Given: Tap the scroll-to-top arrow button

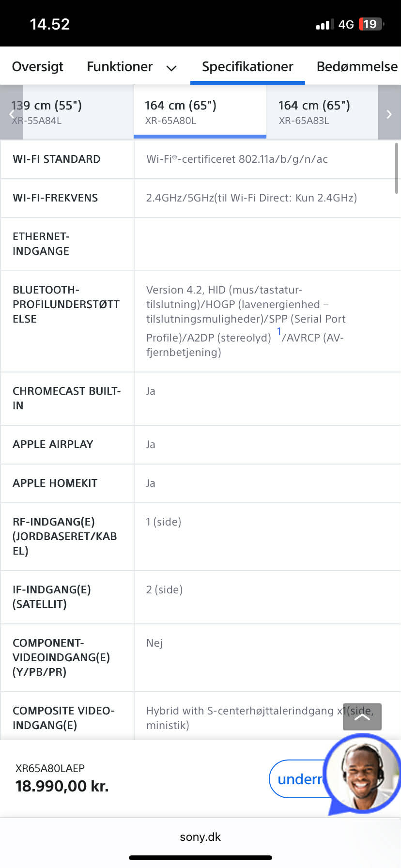Looking at the screenshot, I should (x=362, y=717).
